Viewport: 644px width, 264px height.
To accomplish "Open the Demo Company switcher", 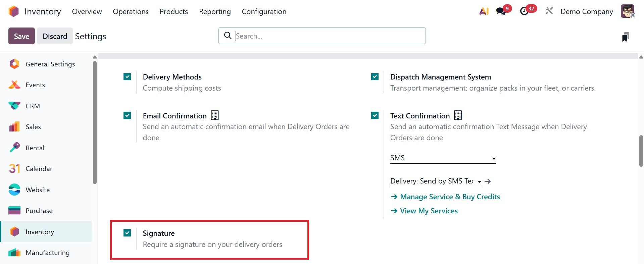I will pos(586,11).
